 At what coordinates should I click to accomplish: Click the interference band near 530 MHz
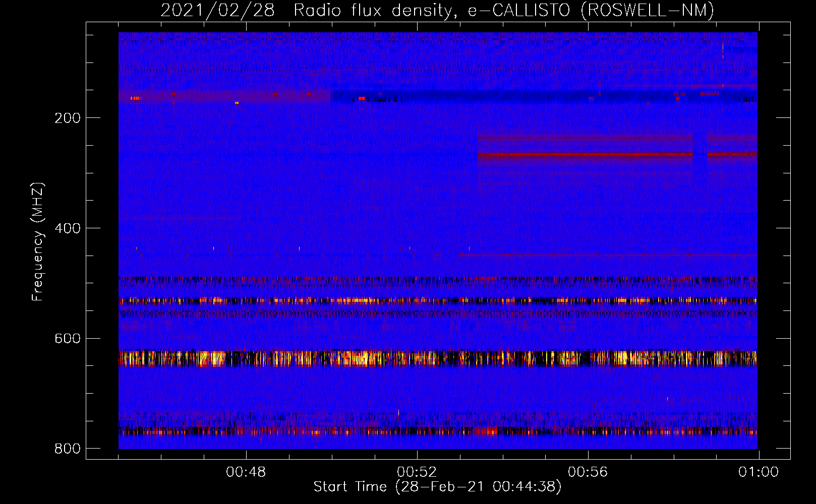pos(438,301)
